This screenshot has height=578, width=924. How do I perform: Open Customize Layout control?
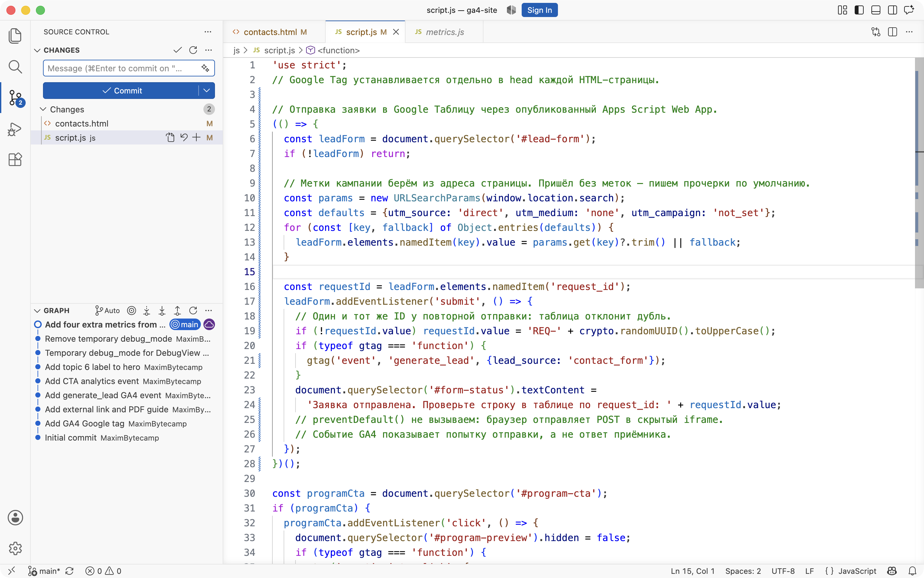(842, 10)
